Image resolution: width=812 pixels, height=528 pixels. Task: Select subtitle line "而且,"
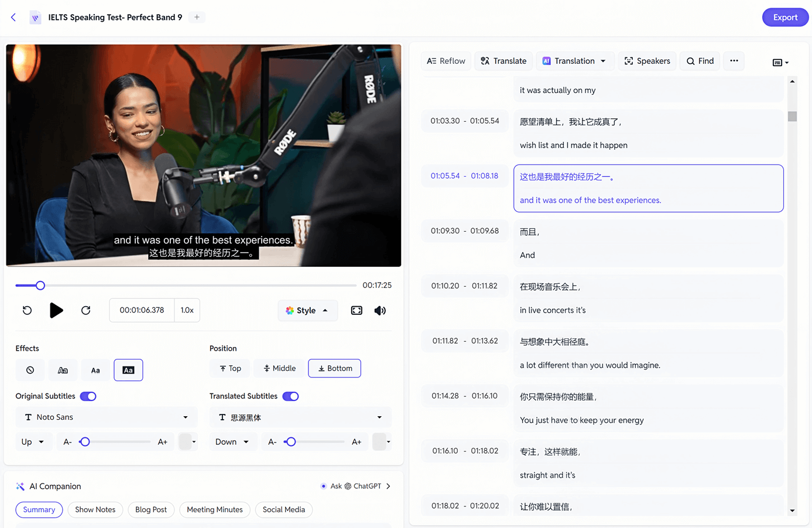(x=530, y=232)
